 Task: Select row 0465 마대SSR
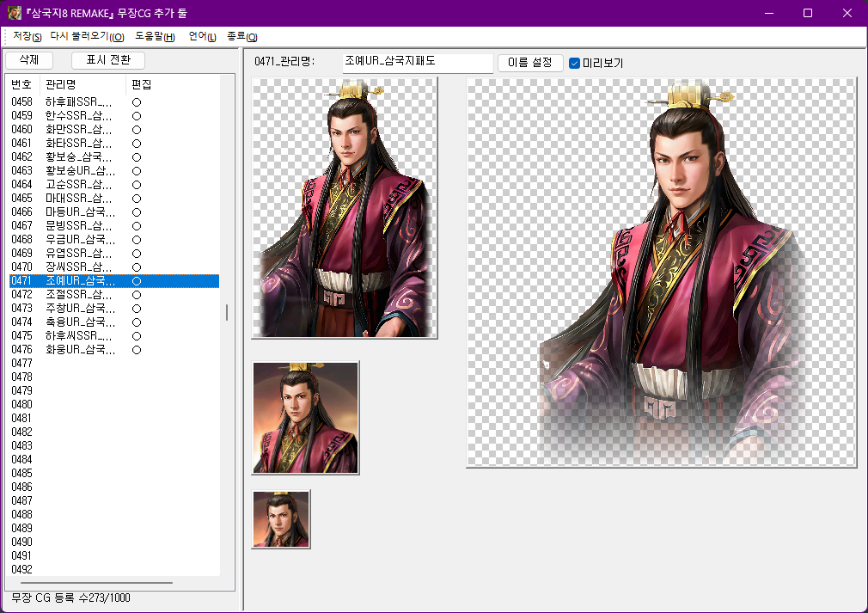point(114,199)
